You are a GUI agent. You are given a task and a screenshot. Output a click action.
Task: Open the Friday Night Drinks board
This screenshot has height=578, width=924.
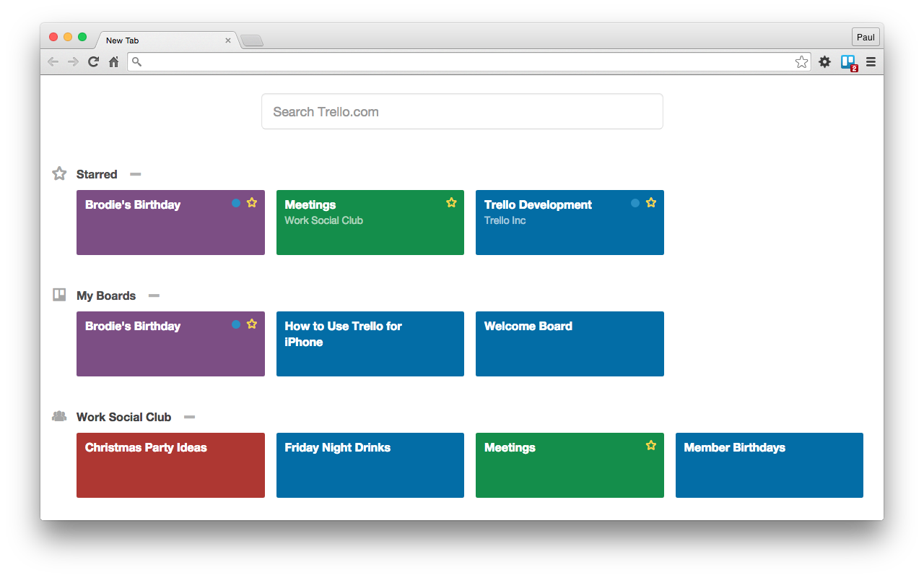point(370,465)
